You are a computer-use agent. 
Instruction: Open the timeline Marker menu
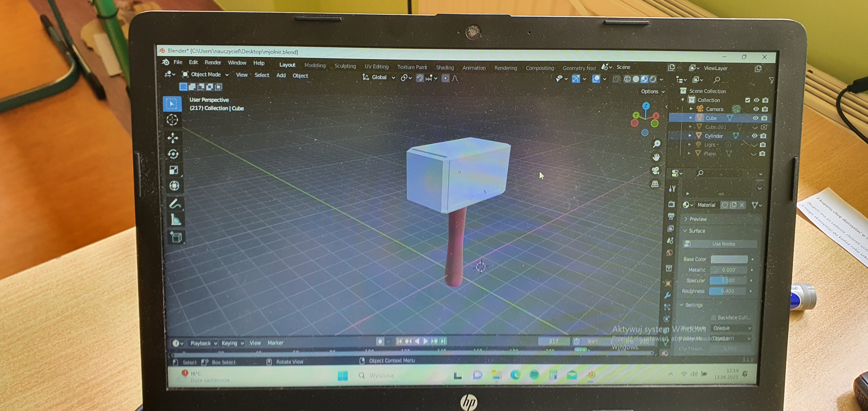[275, 343]
